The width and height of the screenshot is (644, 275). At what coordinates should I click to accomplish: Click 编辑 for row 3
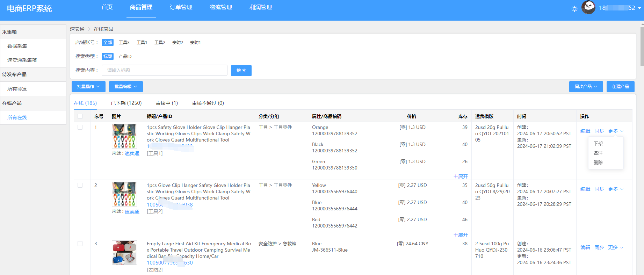(x=585, y=247)
